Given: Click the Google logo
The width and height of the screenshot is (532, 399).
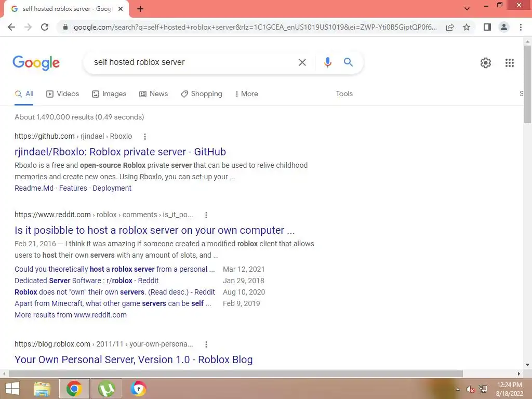Looking at the screenshot, I should point(36,63).
